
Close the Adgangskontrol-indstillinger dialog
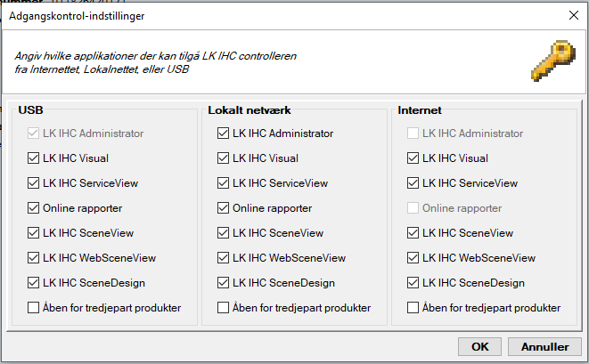point(574,15)
